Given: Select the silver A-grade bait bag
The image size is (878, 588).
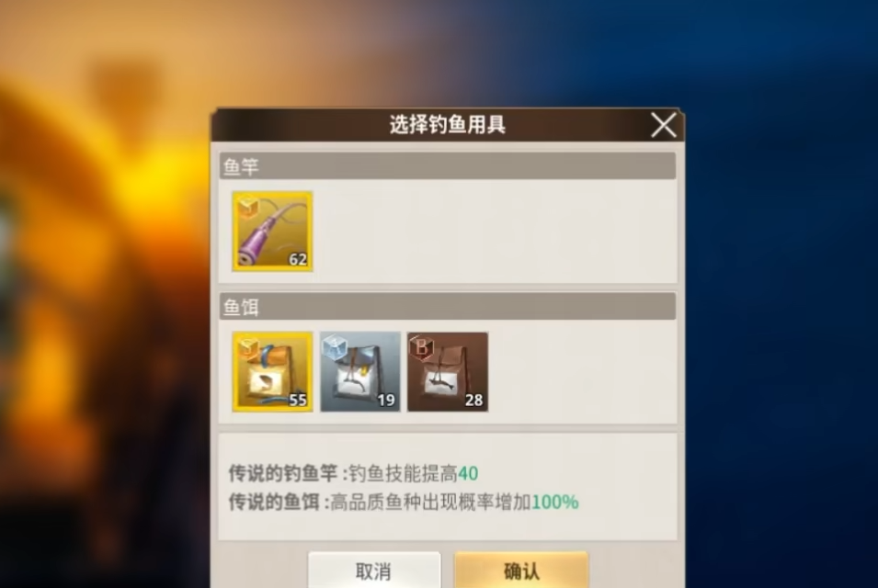Looking at the screenshot, I should 360,371.
